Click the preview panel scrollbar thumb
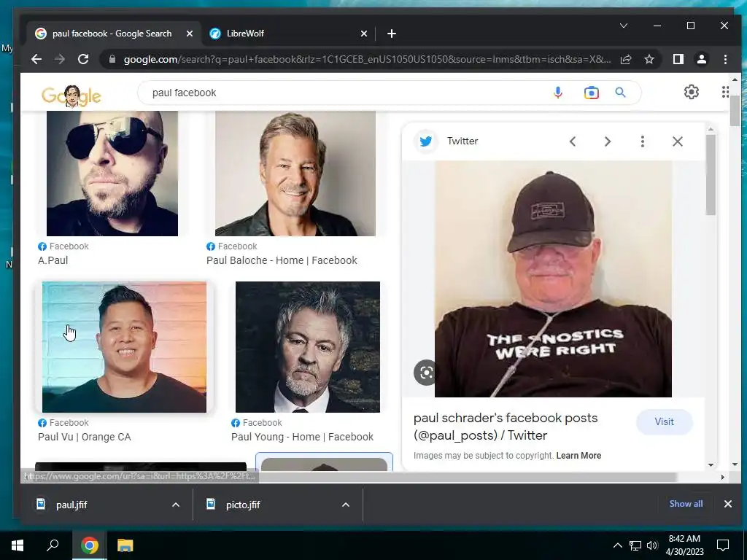Viewport: 747px width, 560px height. pos(711,175)
